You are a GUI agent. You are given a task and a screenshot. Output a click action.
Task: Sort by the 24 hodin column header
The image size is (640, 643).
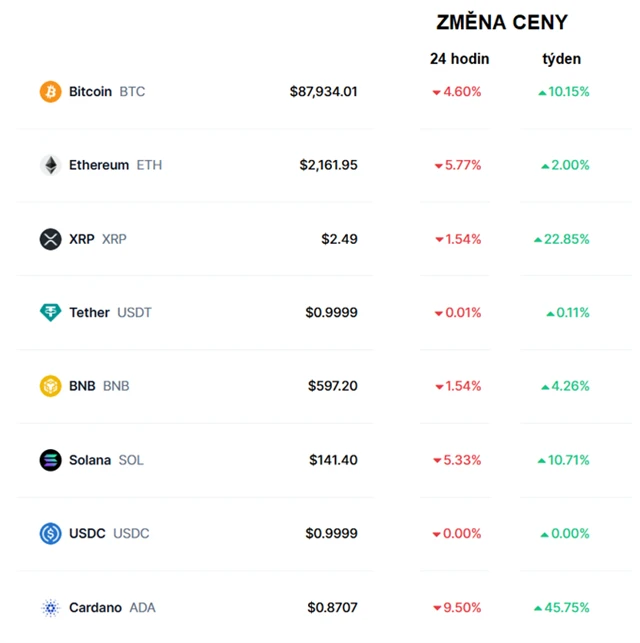tap(460, 59)
